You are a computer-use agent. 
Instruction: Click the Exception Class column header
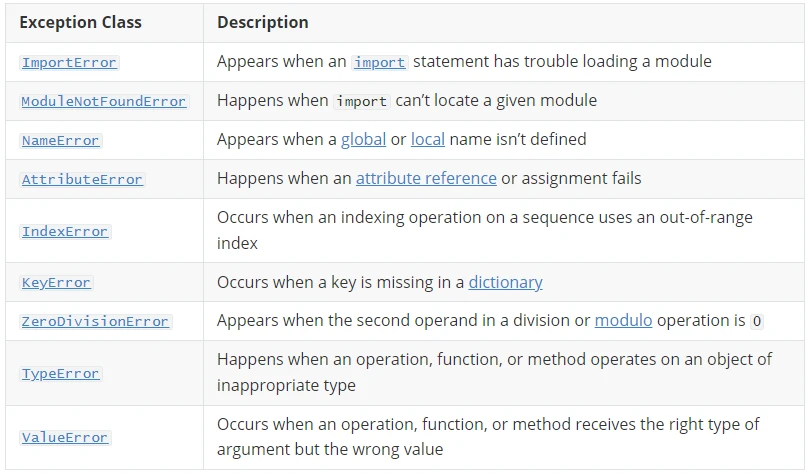(80, 21)
